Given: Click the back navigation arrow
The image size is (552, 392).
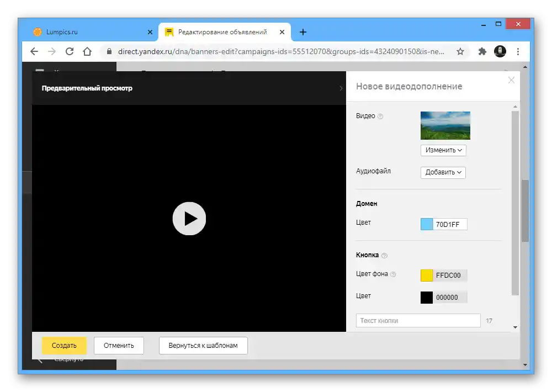Looking at the screenshot, I should click(x=34, y=51).
